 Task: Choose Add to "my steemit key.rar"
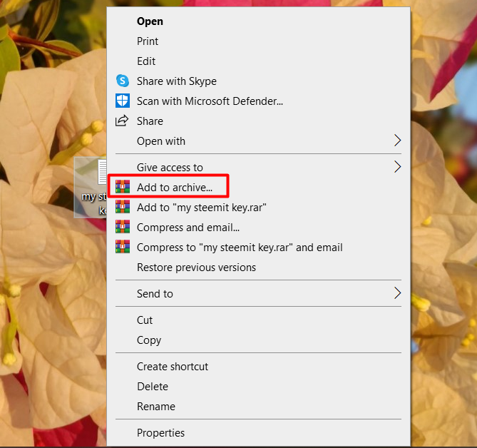258,208
